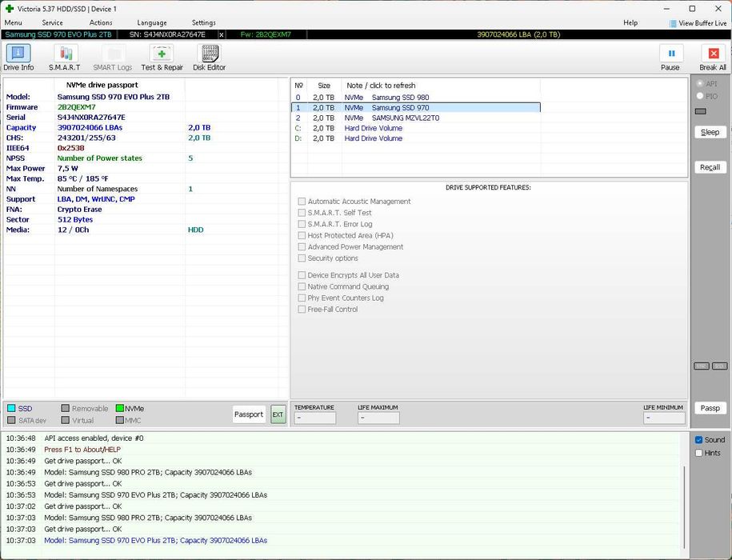This screenshot has width=732, height=560.
Task: Click the Recall button
Action: click(710, 167)
